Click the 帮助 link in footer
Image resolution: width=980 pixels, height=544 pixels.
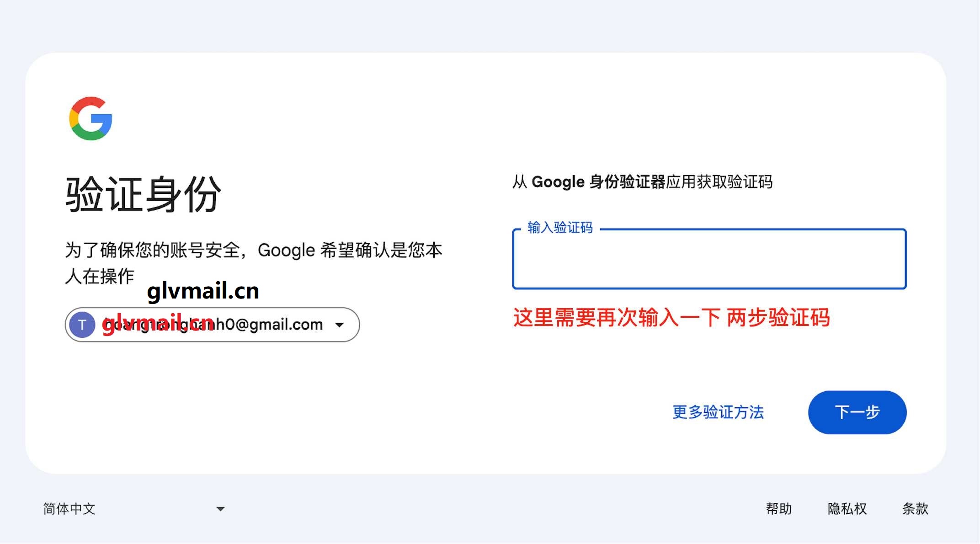click(x=779, y=509)
